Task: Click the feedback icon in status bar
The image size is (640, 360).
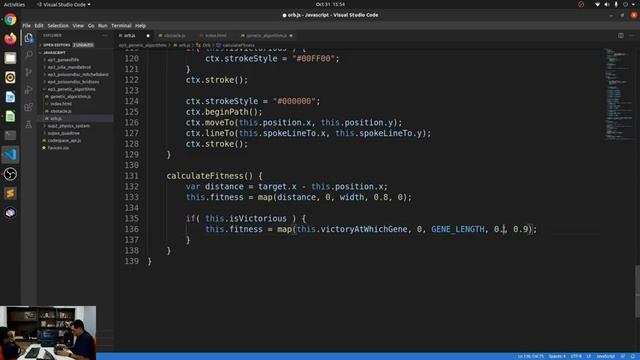Action: (x=623, y=356)
